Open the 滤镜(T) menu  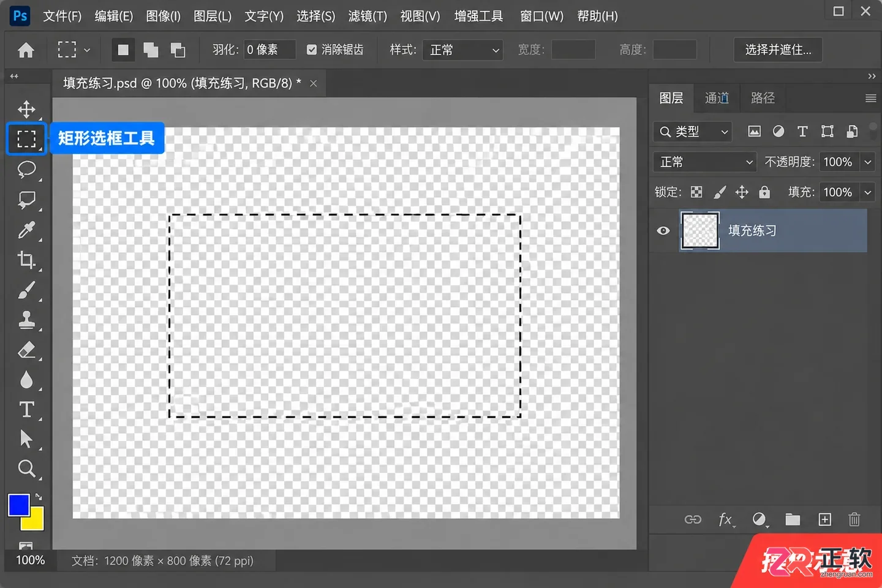pyautogui.click(x=367, y=16)
